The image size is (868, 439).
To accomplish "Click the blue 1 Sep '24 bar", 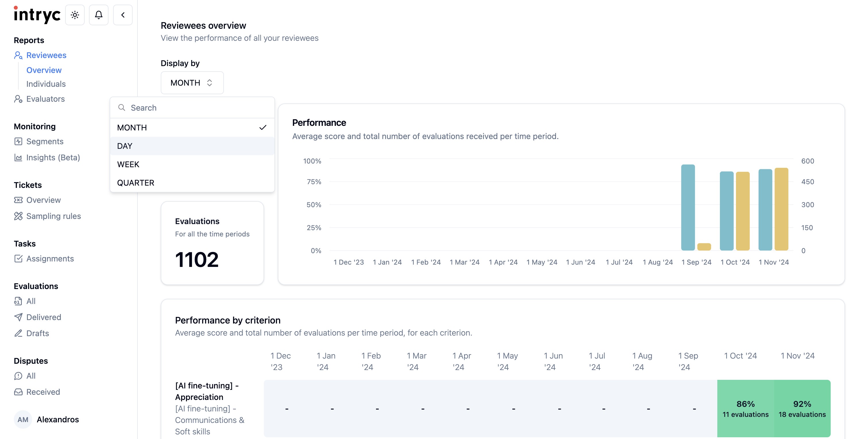I will coord(688,207).
